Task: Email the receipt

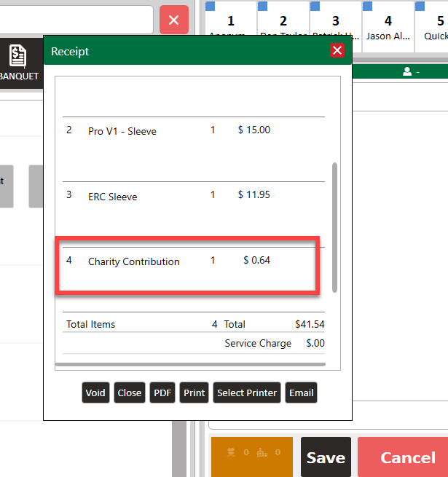Action: coord(301,393)
